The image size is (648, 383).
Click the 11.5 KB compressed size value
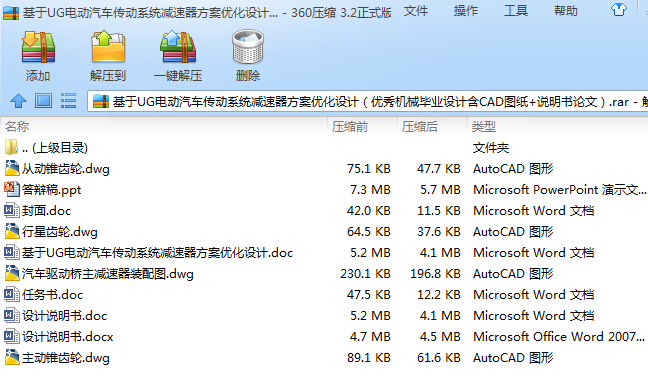pyautogui.click(x=438, y=211)
